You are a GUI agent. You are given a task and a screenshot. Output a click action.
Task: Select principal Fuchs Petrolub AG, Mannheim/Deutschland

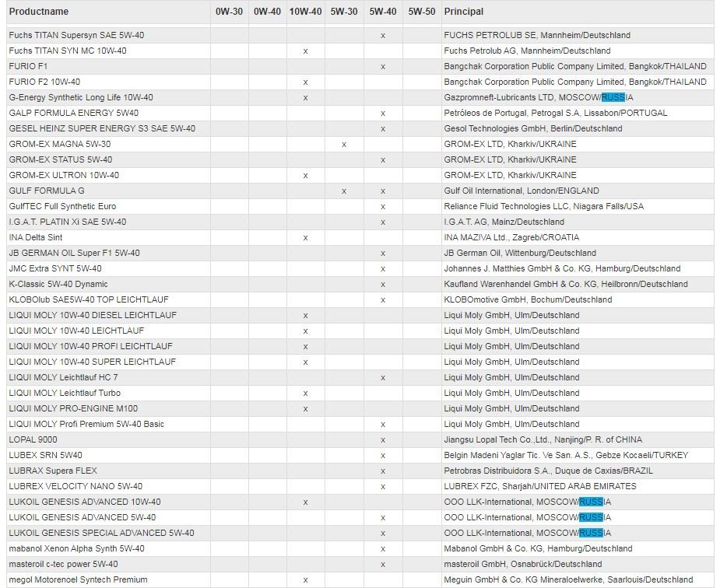click(527, 51)
